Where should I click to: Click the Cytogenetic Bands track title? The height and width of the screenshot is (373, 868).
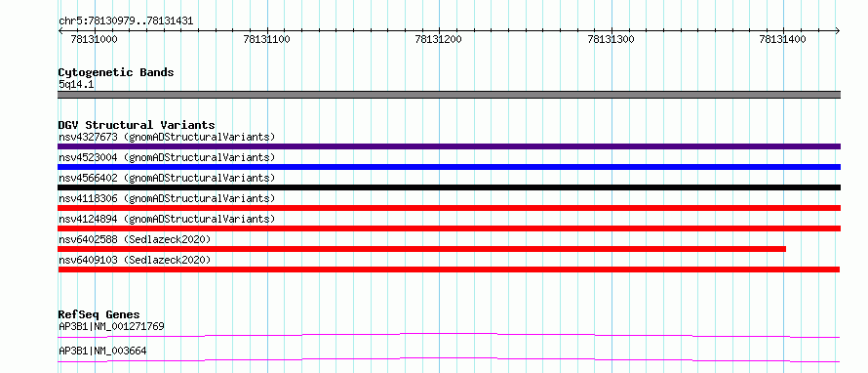(116, 72)
